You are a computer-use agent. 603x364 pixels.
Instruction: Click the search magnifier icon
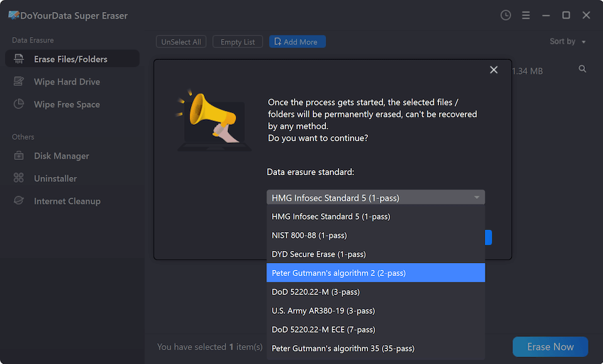pos(582,69)
